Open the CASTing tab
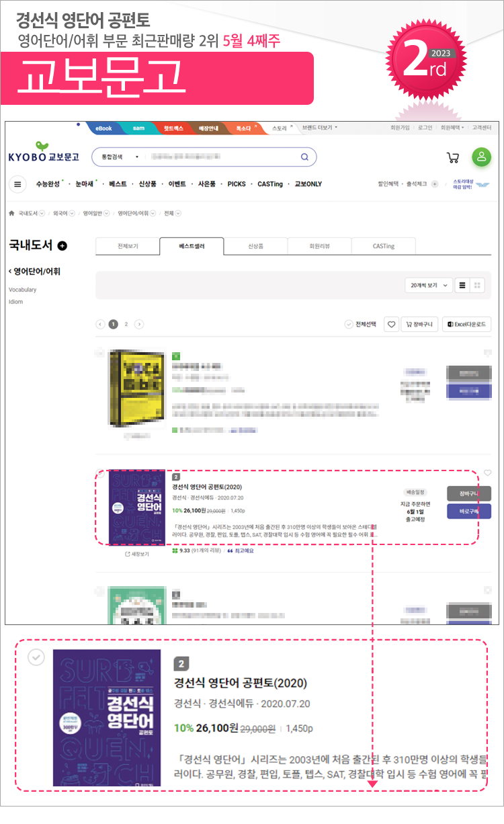 click(x=383, y=246)
